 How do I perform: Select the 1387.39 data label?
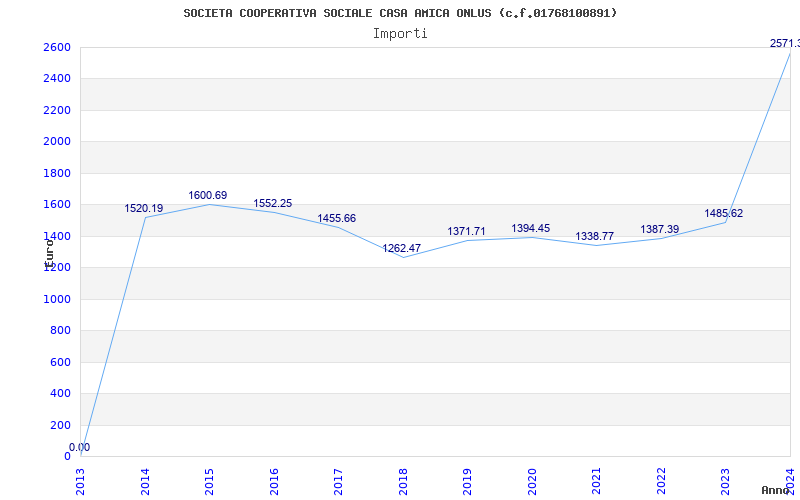point(660,229)
